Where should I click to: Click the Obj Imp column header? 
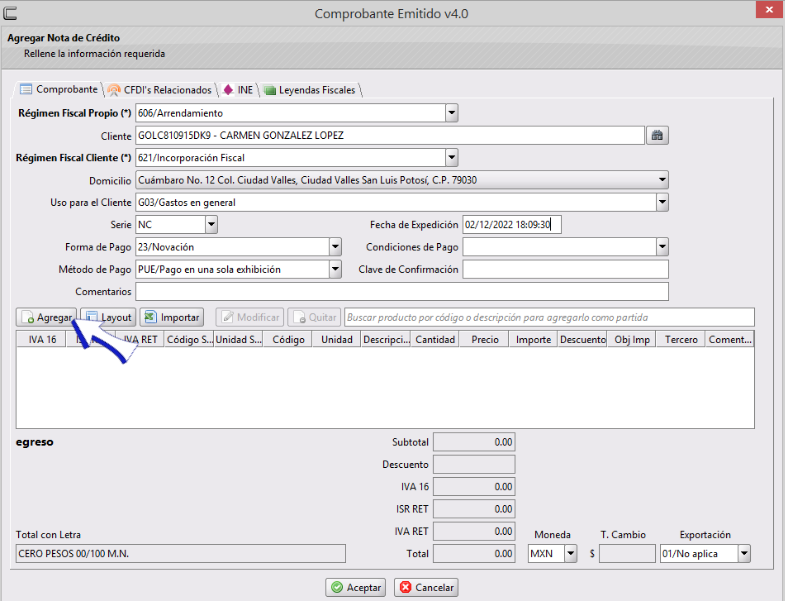632,340
